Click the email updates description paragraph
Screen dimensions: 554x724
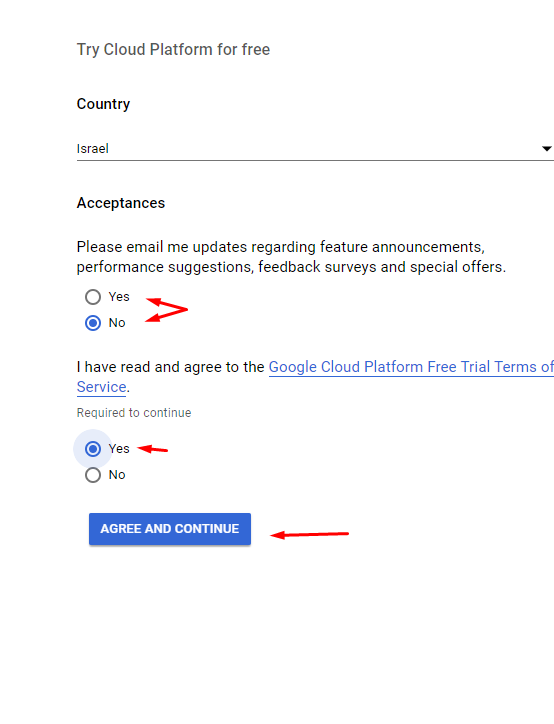(291, 257)
